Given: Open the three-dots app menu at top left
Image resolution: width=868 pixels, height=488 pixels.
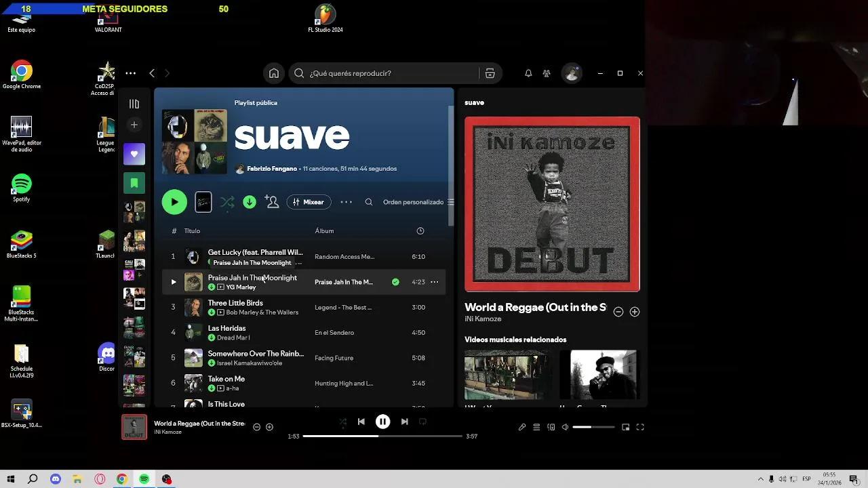Looking at the screenshot, I should 130,73.
